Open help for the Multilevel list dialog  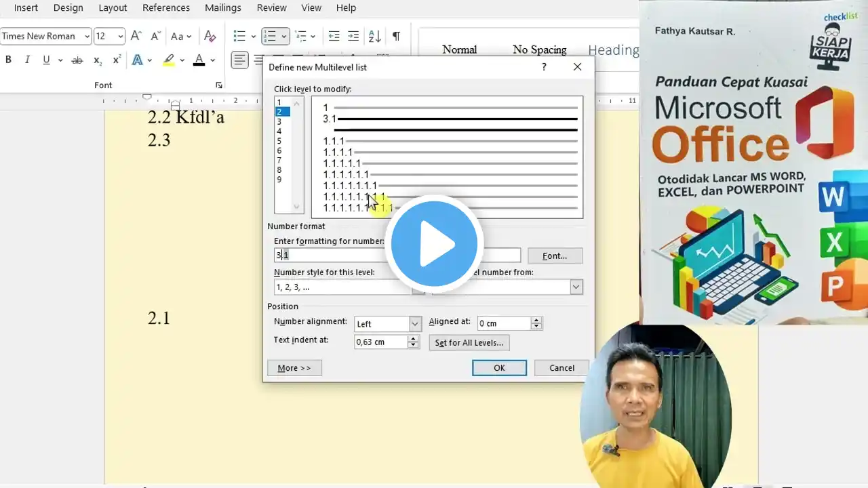544,66
